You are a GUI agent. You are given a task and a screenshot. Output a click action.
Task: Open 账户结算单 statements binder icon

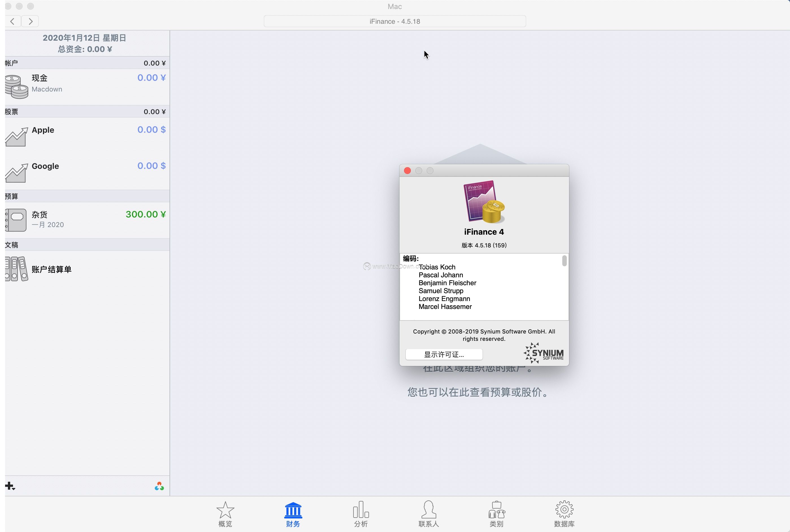[16, 269]
